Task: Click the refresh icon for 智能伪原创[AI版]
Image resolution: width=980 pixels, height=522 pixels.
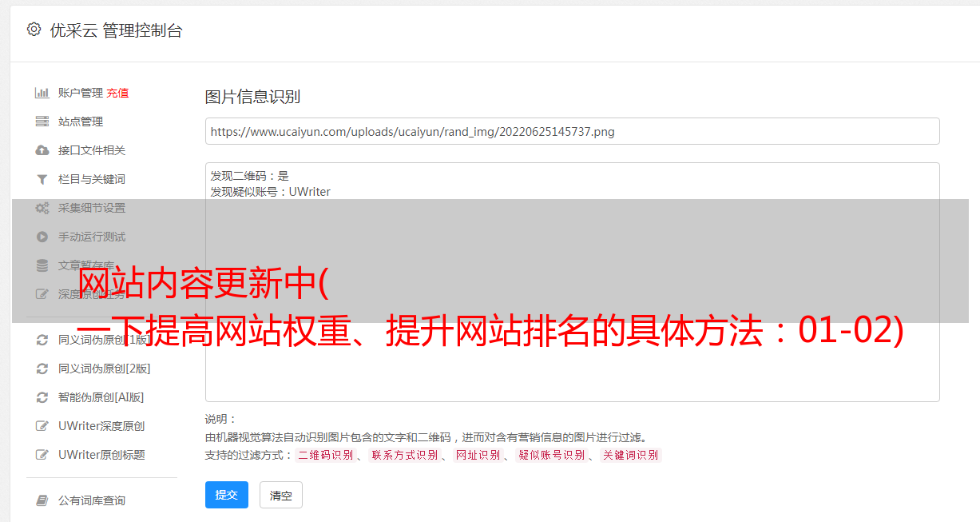Action: (x=42, y=397)
